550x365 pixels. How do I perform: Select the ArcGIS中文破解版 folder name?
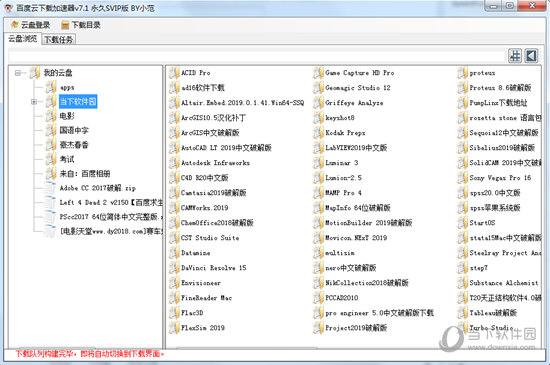click(x=210, y=133)
